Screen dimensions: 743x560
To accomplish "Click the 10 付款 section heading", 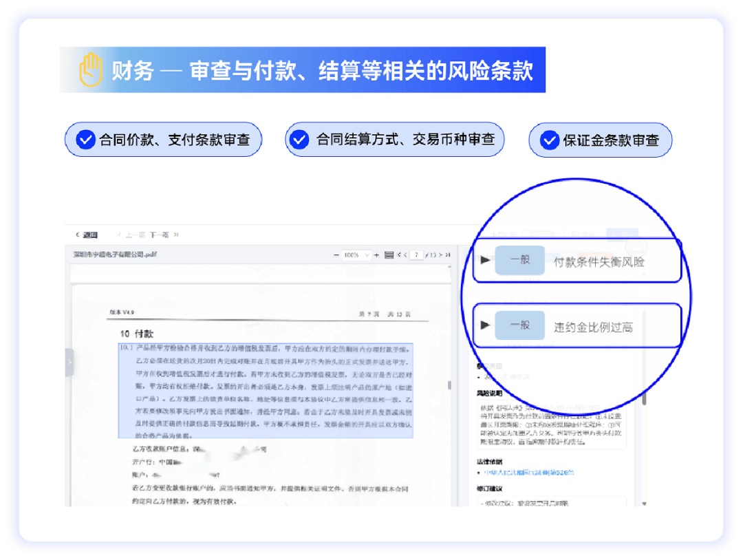I will click(x=136, y=334).
